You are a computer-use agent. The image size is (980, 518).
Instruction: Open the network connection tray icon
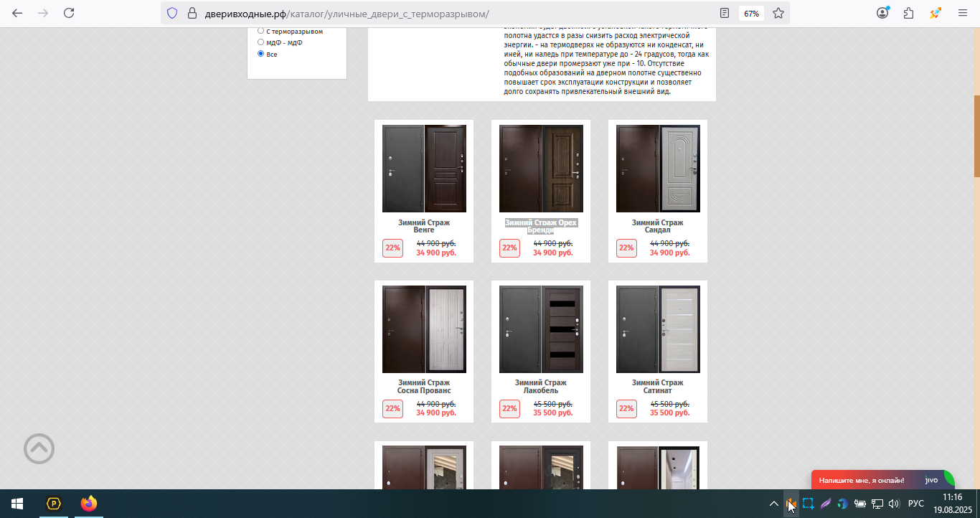(x=877, y=504)
